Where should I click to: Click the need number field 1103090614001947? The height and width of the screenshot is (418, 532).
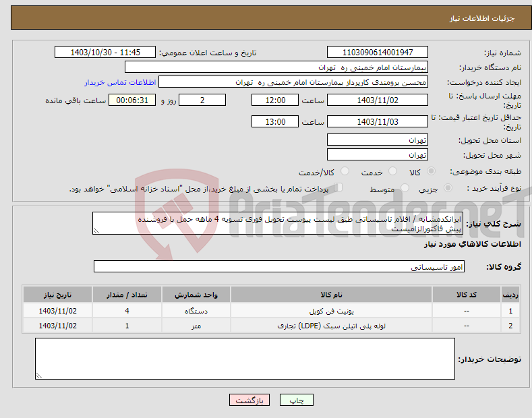point(378,53)
